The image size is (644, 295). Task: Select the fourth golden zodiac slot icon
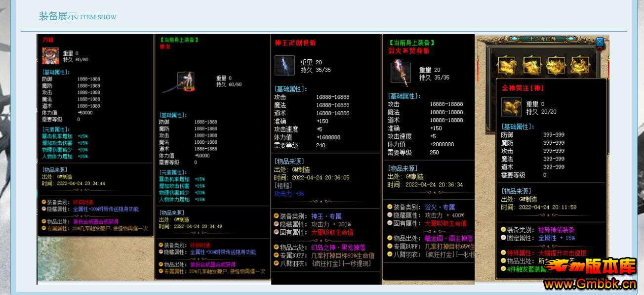click(x=580, y=65)
